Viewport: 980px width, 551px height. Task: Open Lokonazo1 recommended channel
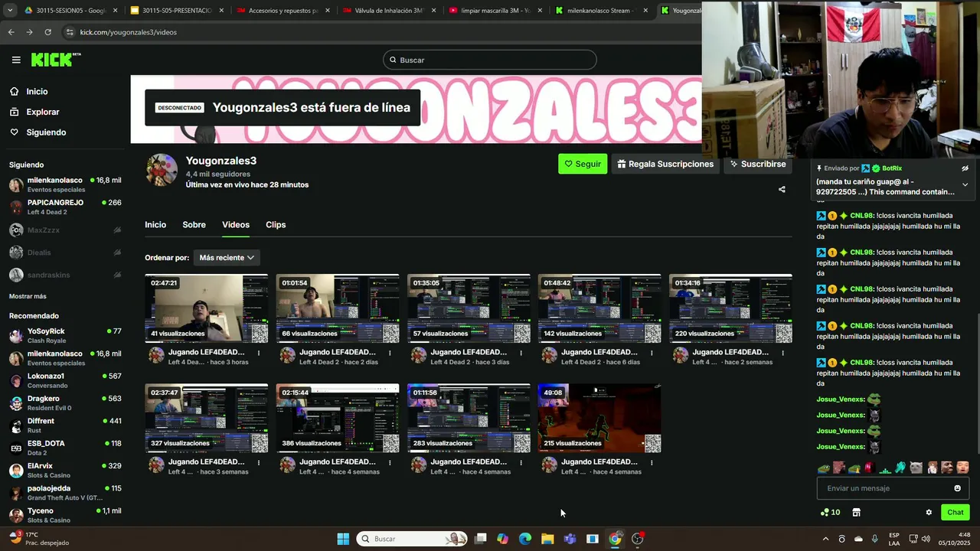[x=65, y=380]
